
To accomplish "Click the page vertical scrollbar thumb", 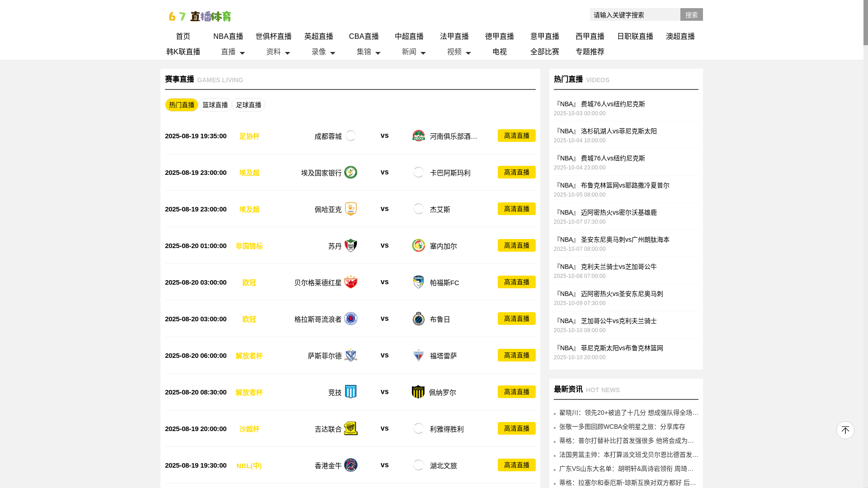I will click(x=866, y=23).
